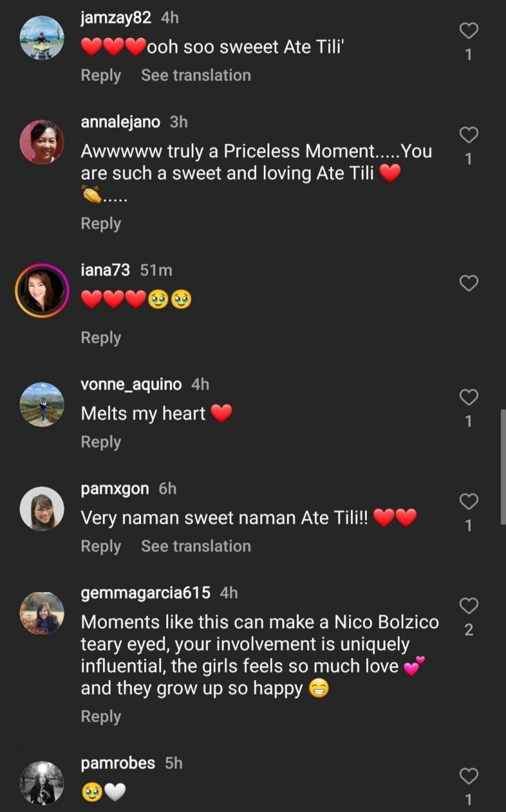Viewport: 506px width, 812px height.
Task: See translation of jamzay82's comment
Action: click(195, 75)
